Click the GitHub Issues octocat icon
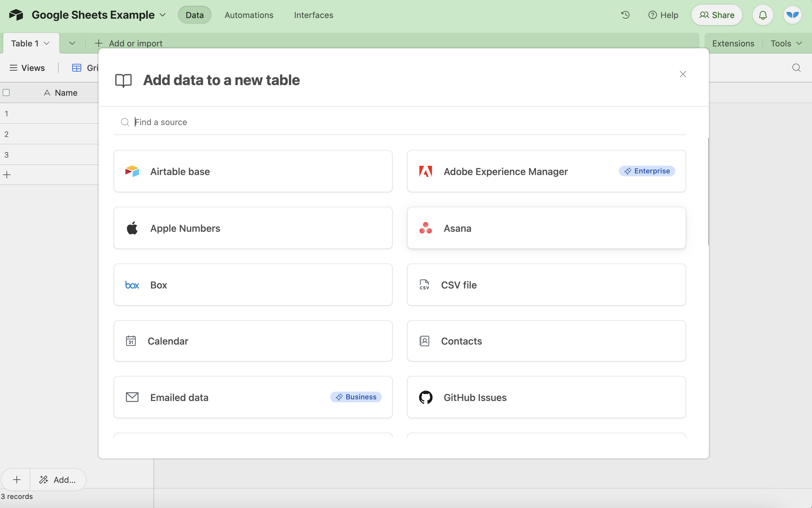The height and width of the screenshot is (508, 812). point(425,397)
